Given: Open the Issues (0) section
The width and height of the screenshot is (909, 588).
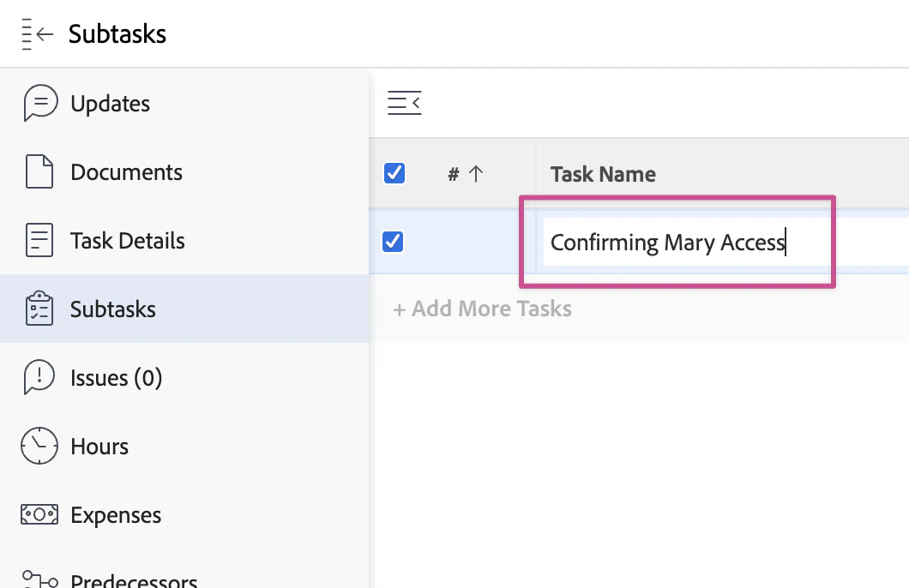Looking at the screenshot, I should click(116, 377).
